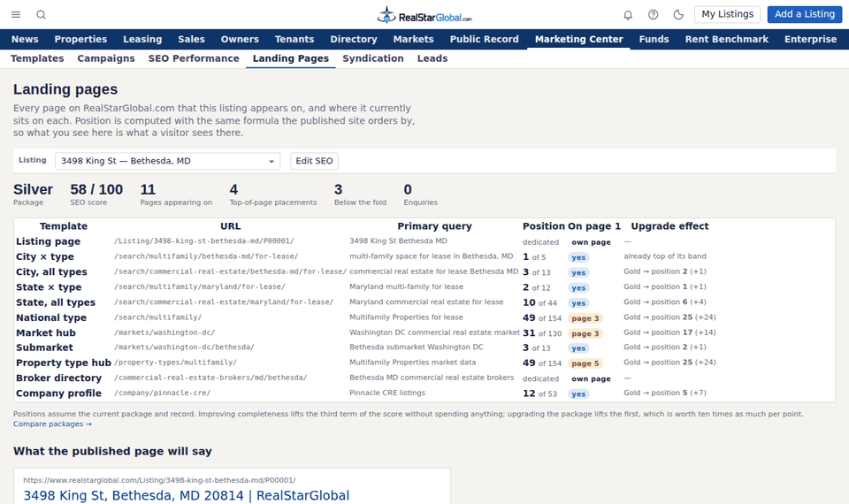Click the Submarket row label
849x504 pixels.
pos(44,347)
